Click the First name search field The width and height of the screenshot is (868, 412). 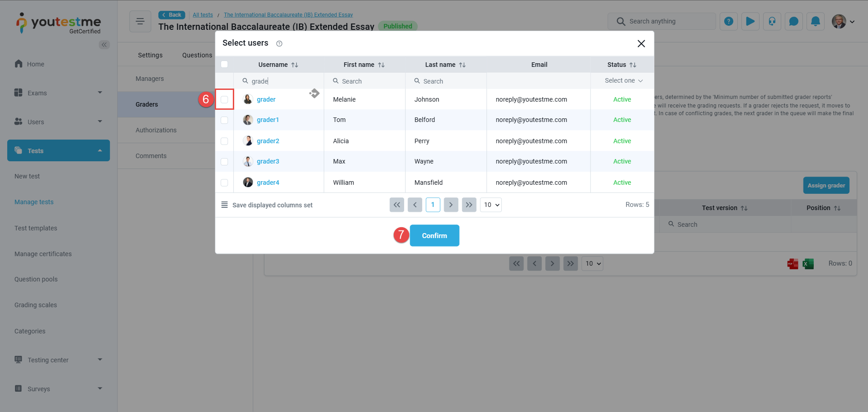point(364,81)
